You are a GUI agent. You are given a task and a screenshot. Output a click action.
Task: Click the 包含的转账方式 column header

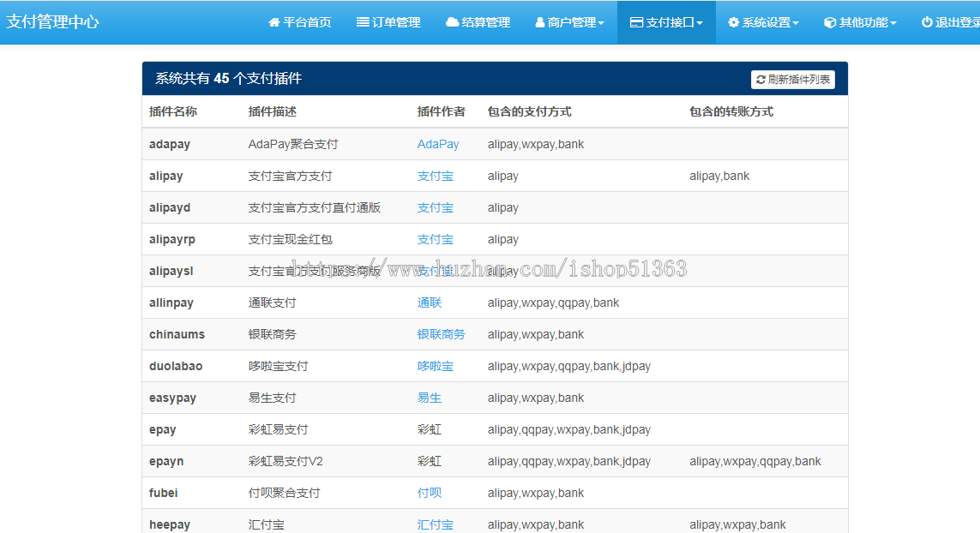coord(731,112)
